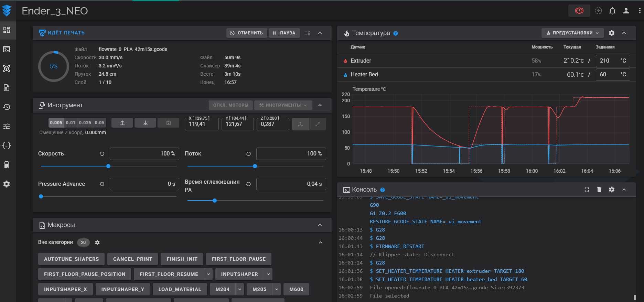The width and height of the screenshot is (644, 302).
Task: Adjust the Скорость slider handle
Action: (108, 166)
